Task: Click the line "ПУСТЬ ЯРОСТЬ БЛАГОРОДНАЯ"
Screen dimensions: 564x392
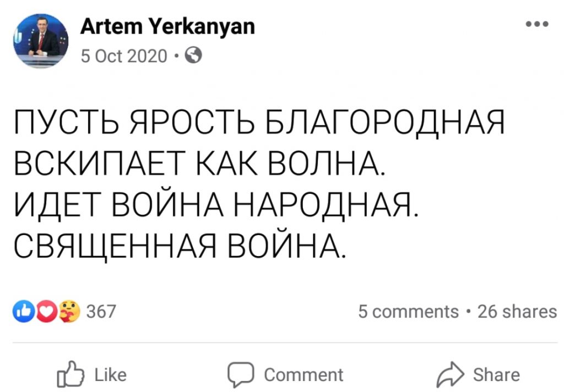Action: coord(258,122)
